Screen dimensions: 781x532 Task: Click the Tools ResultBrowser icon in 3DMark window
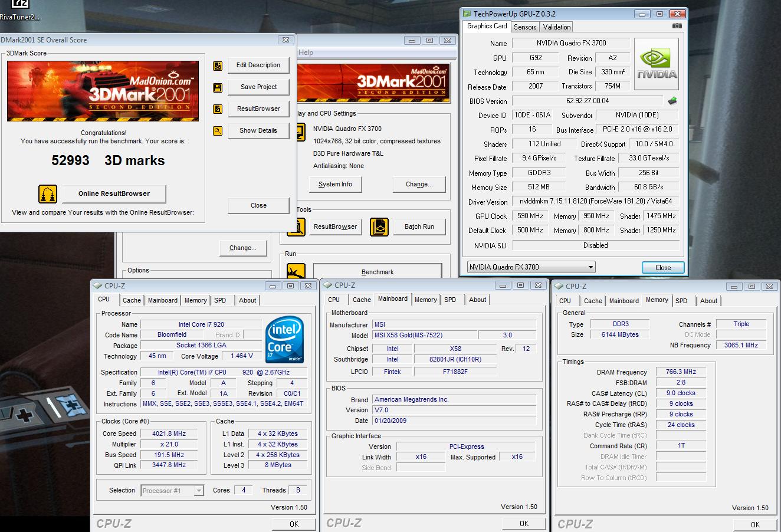(300, 226)
